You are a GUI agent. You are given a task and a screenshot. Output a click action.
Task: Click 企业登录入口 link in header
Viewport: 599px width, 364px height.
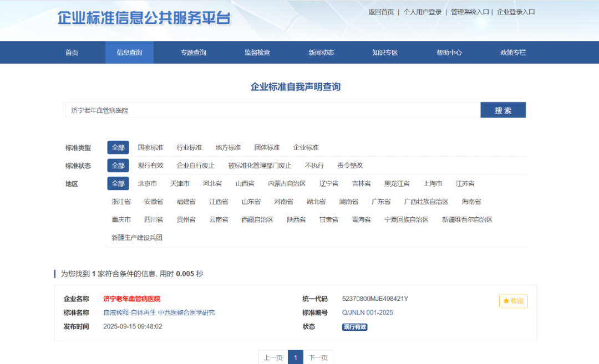(x=515, y=12)
